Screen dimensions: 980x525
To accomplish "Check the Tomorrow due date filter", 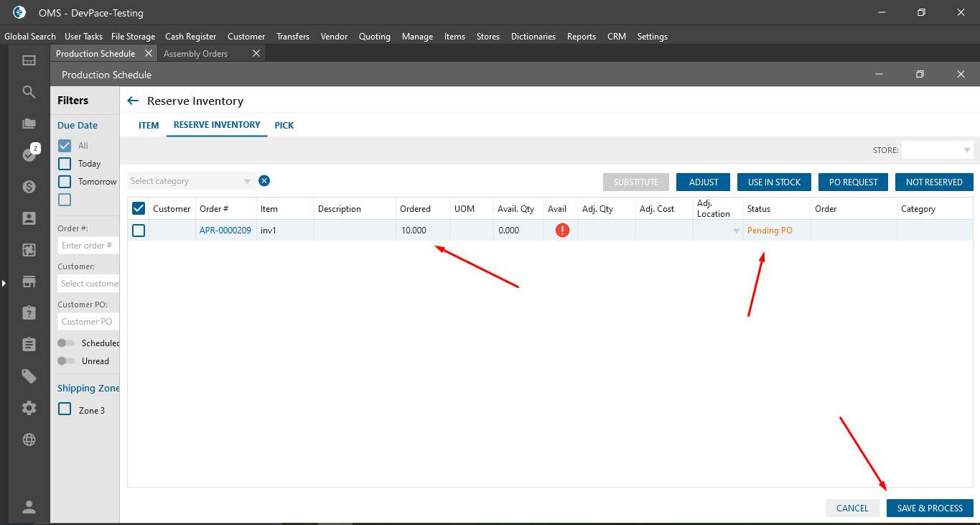I will [x=65, y=182].
